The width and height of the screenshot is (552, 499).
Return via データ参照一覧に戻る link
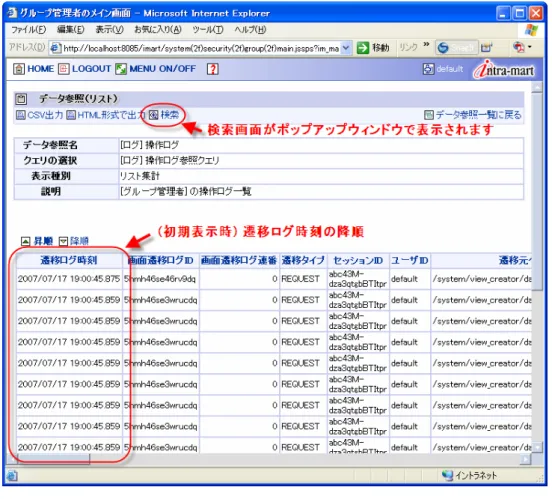(x=478, y=115)
